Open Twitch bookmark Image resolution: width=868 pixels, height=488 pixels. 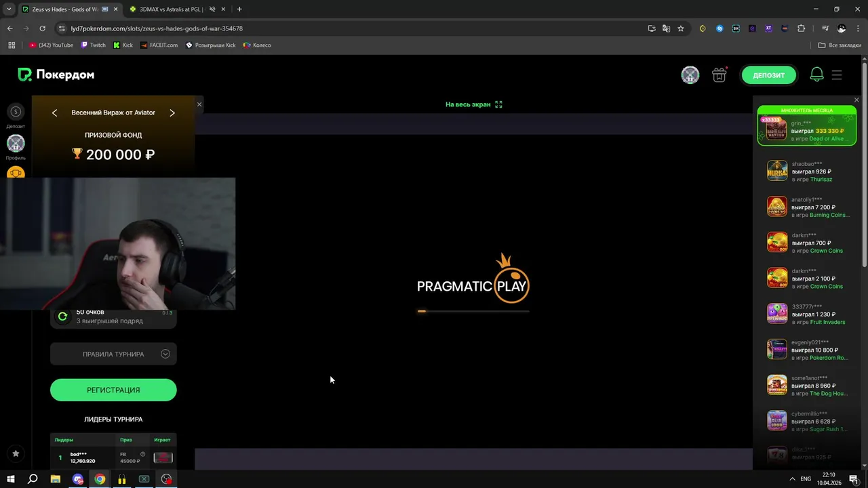pyautogui.click(x=94, y=45)
